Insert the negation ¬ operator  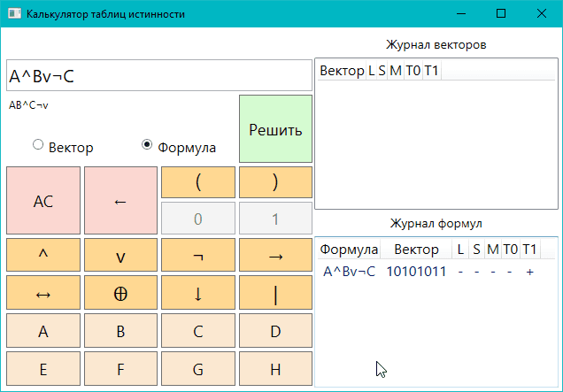click(198, 255)
